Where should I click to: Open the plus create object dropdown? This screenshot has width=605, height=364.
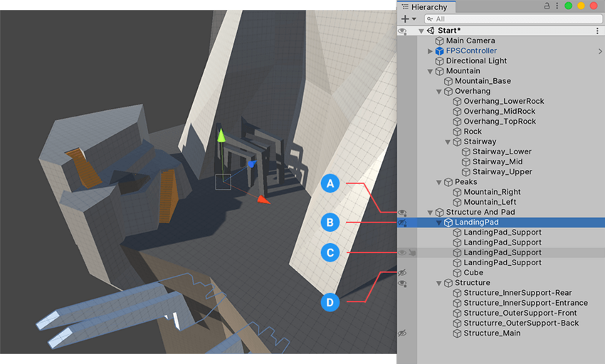[409, 19]
